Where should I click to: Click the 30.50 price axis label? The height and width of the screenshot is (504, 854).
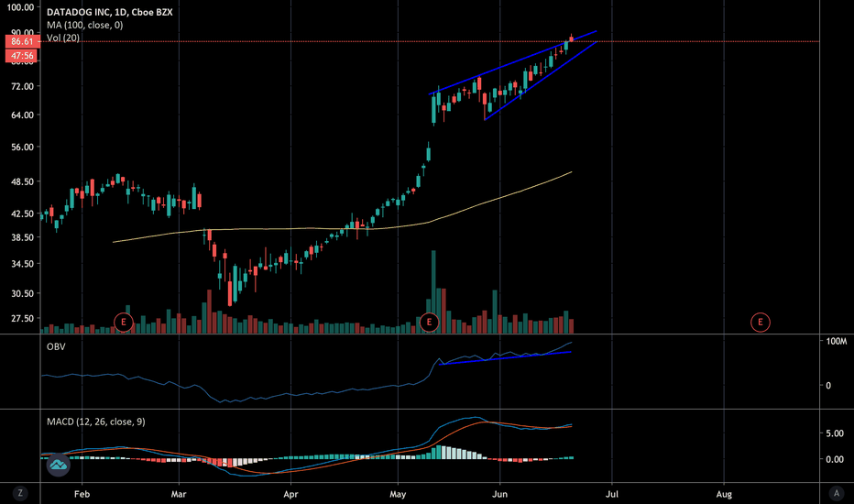(x=22, y=293)
